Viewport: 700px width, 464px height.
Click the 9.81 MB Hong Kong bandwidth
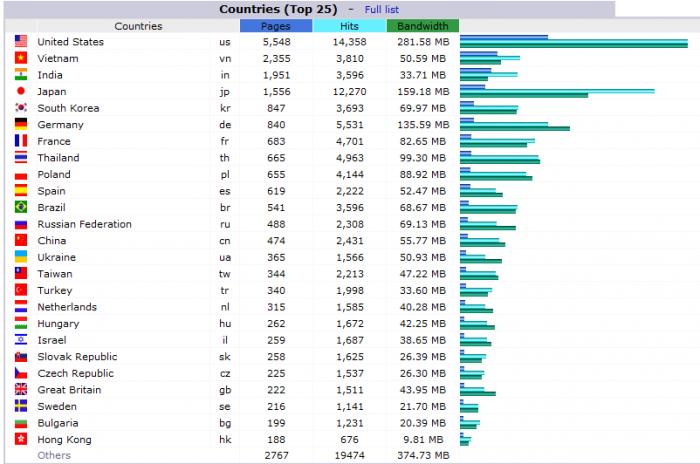pyautogui.click(x=423, y=439)
